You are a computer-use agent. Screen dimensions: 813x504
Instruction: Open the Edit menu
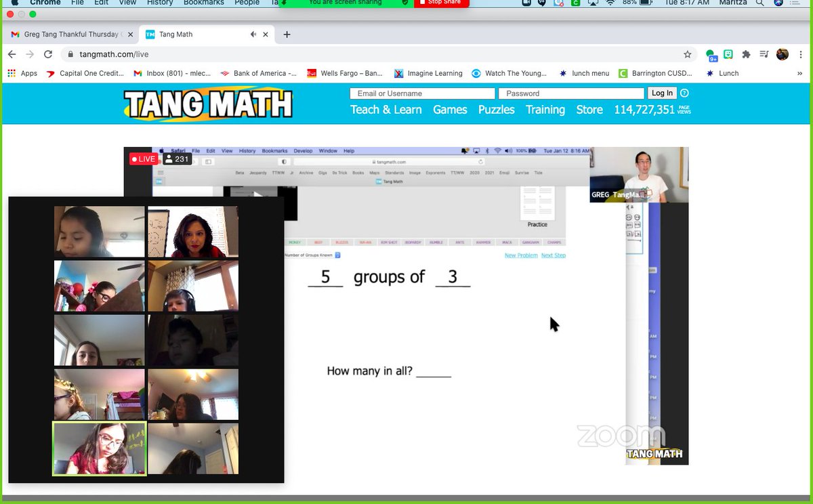pyautogui.click(x=102, y=3)
